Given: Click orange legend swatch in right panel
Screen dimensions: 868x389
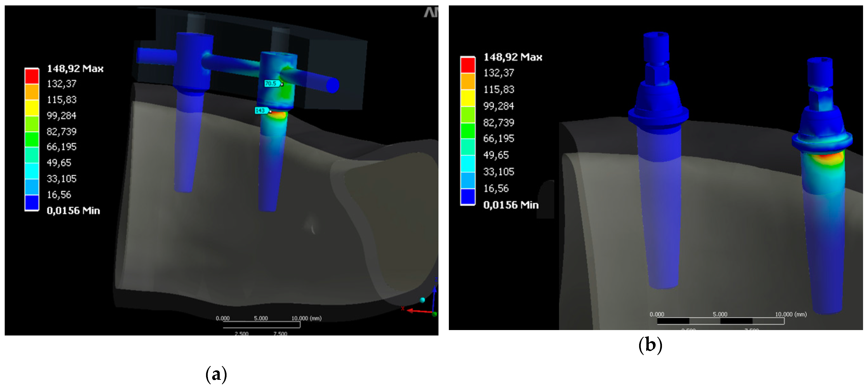Looking at the screenshot, I should coord(468,81).
